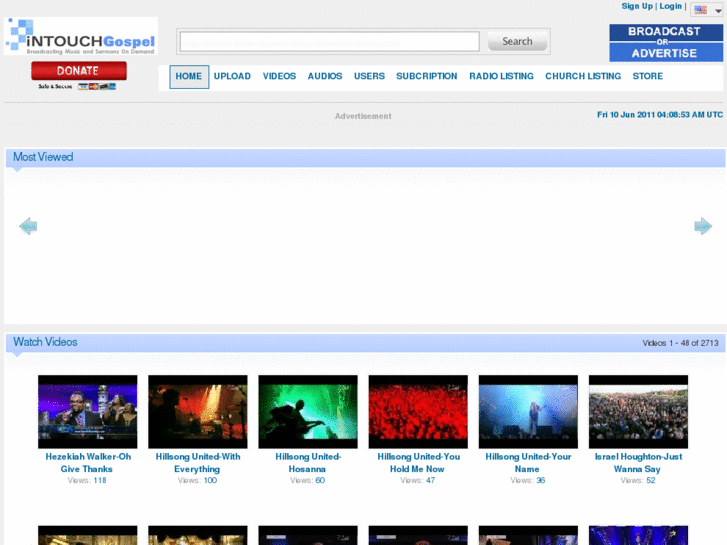Click the Israel Houghton-Just Wanna Say title

pos(638,463)
